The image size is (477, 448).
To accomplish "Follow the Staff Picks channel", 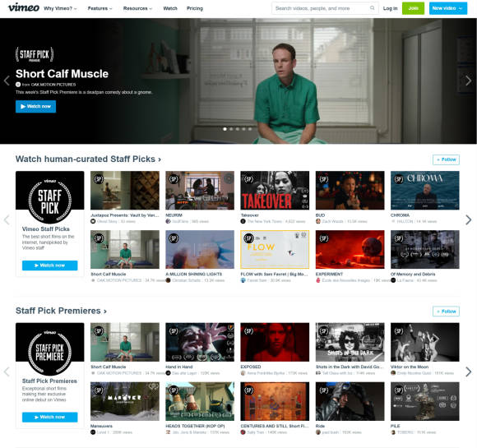I will coord(446,159).
